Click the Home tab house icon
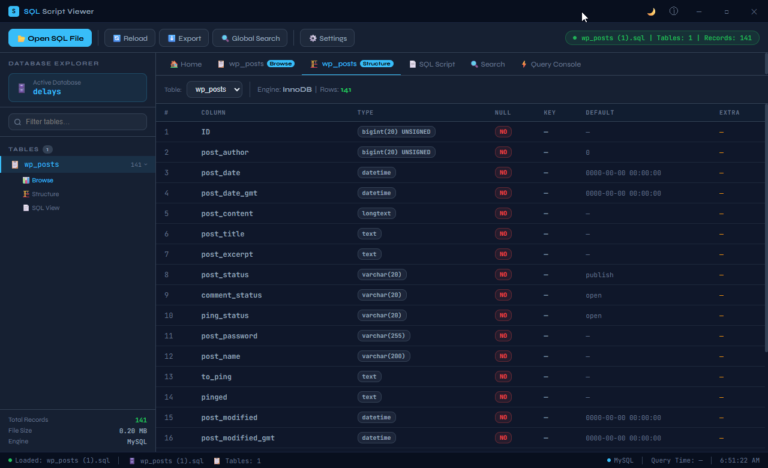 (x=174, y=64)
